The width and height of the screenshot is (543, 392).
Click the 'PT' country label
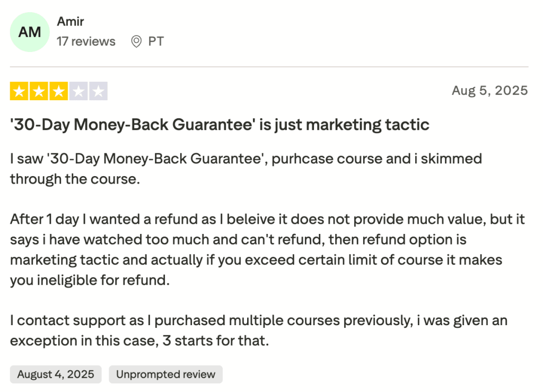157,41
